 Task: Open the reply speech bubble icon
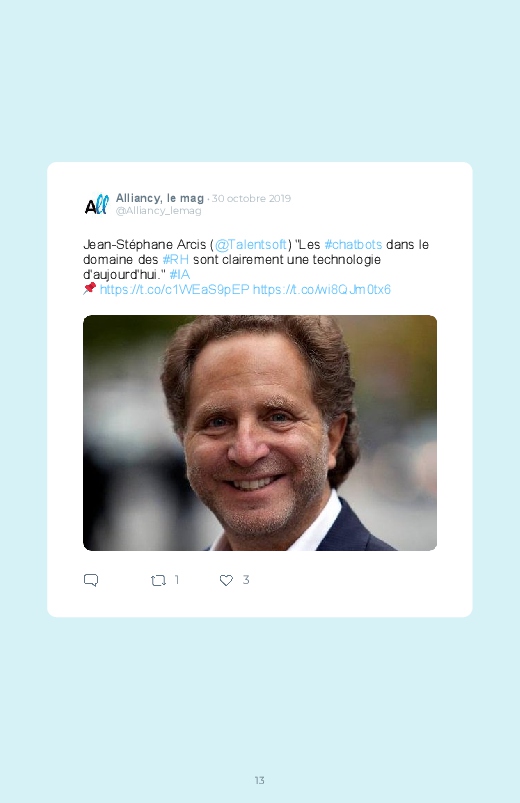coord(91,580)
